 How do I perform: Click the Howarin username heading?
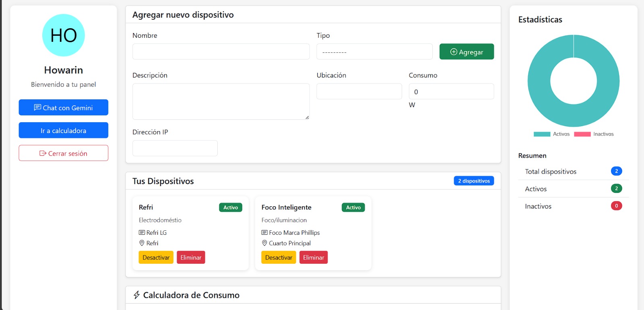point(64,70)
